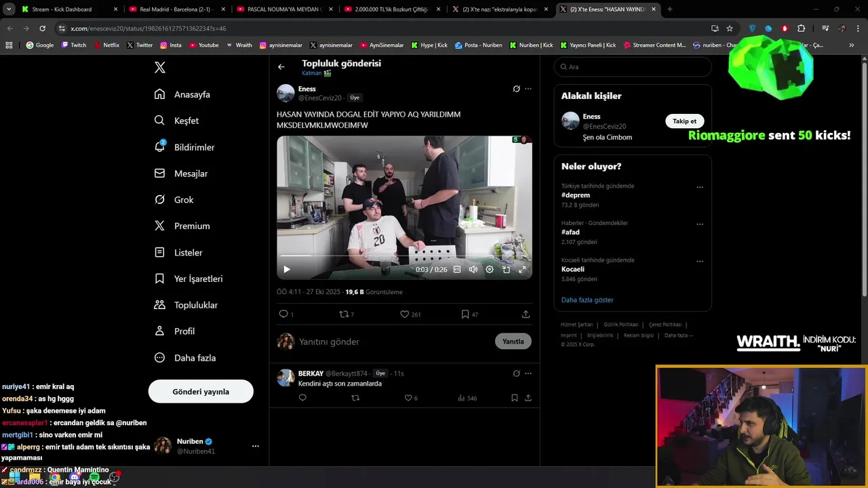Viewport: 868px width, 488px height.
Task: Toggle video captions
Action: click(457, 269)
